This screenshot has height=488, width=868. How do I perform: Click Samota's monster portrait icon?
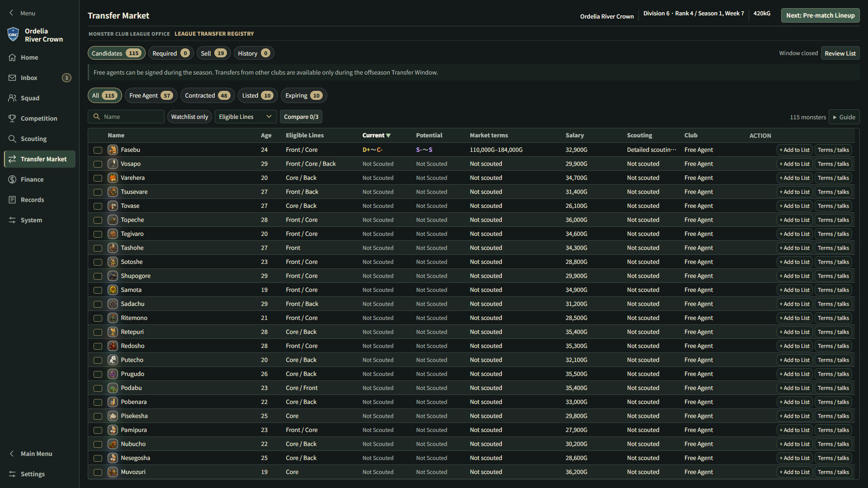tap(113, 290)
